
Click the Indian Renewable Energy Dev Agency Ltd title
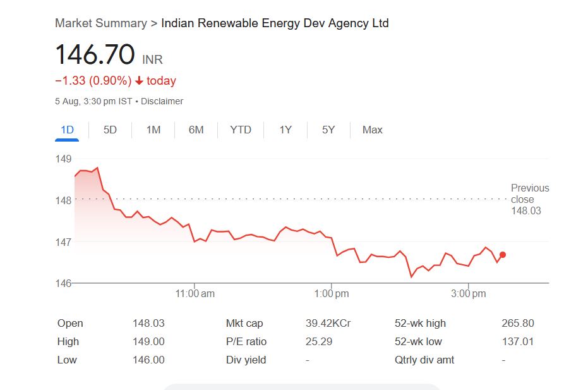point(275,23)
